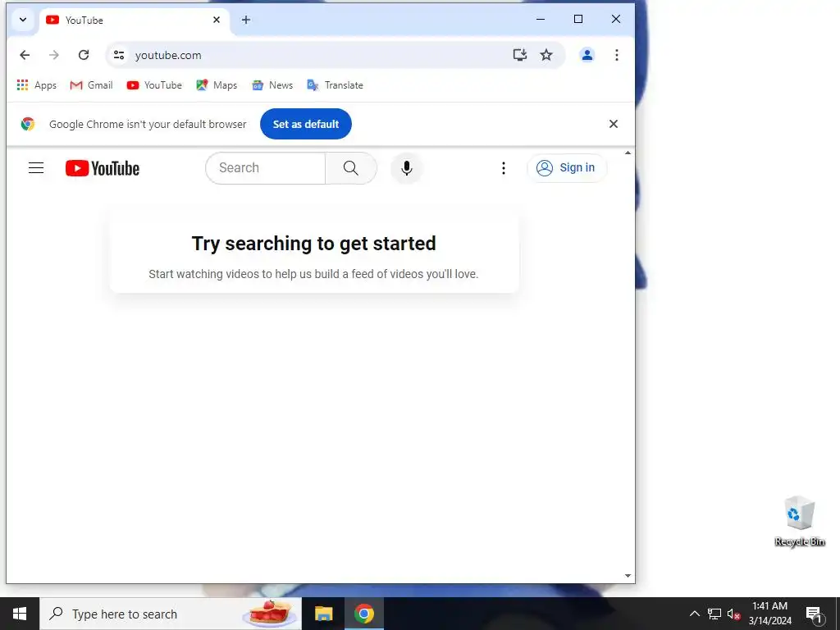Open the Apps bookmark
840x630 pixels.
point(36,85)
